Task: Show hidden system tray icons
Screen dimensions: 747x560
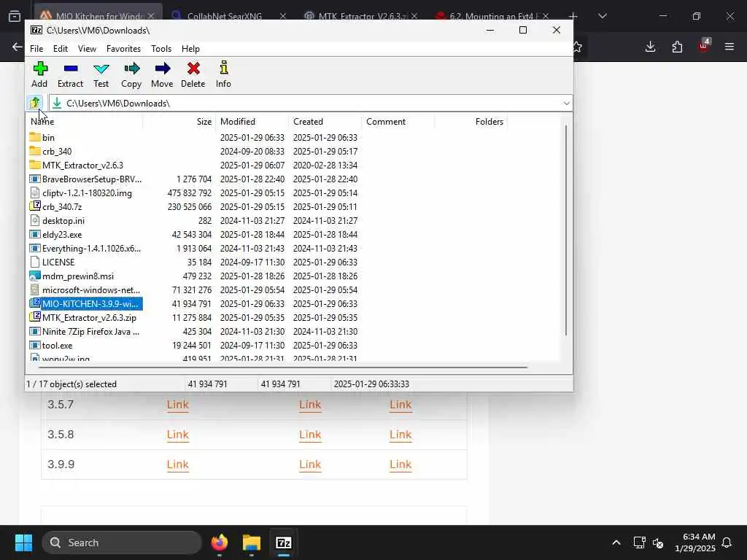Action: click(616, 542)
